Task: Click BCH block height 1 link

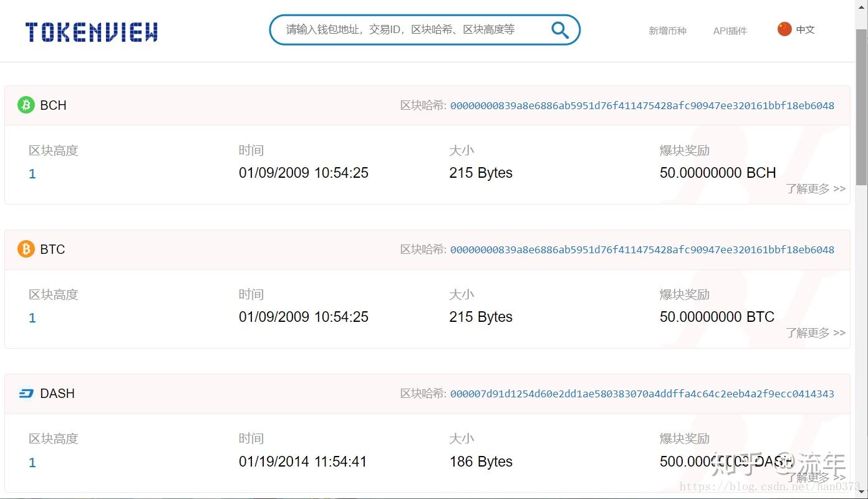Action: pos(32,174)
